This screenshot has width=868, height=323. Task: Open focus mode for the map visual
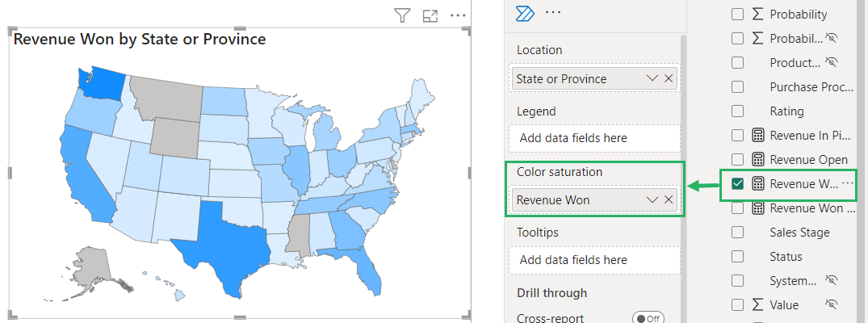pyautogui.click(x=430, y=15)
